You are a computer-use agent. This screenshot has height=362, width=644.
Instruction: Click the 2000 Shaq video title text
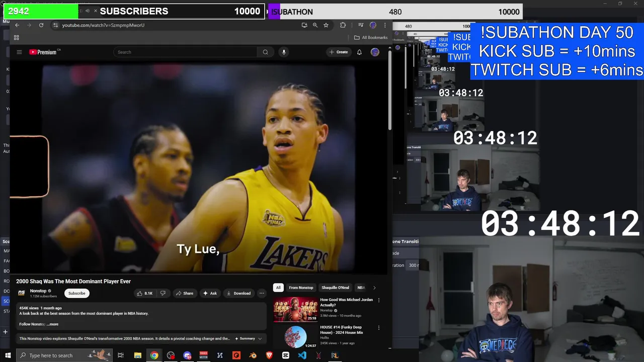click(x=73, y=282)
